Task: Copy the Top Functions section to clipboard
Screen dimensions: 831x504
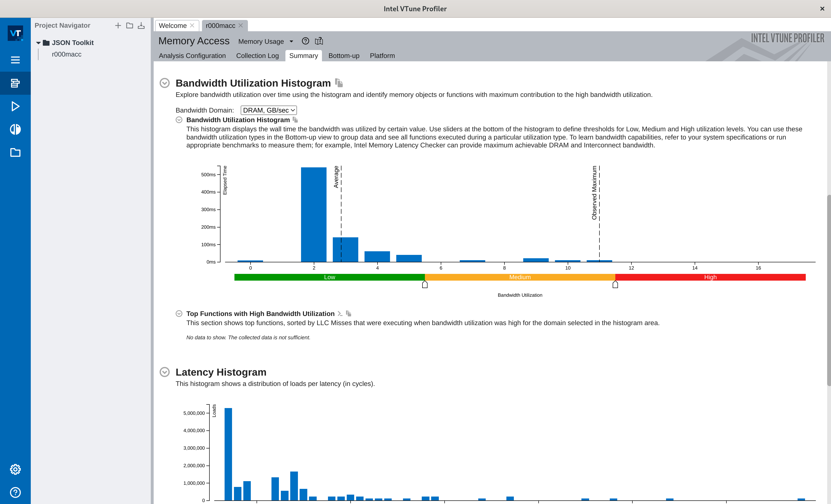Action: (349, 314)
